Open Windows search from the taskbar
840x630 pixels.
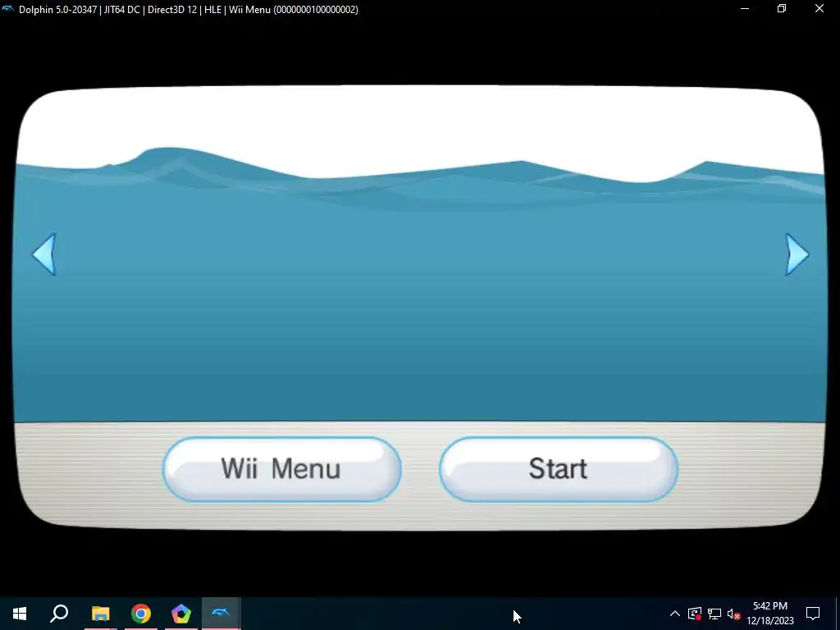pos(59,614)
